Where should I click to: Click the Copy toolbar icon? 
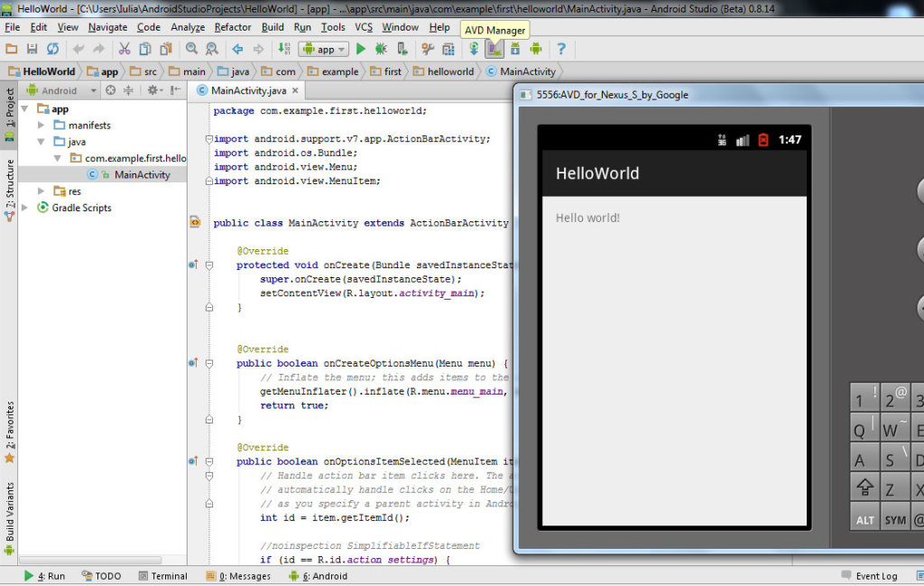tap(144, 50)
